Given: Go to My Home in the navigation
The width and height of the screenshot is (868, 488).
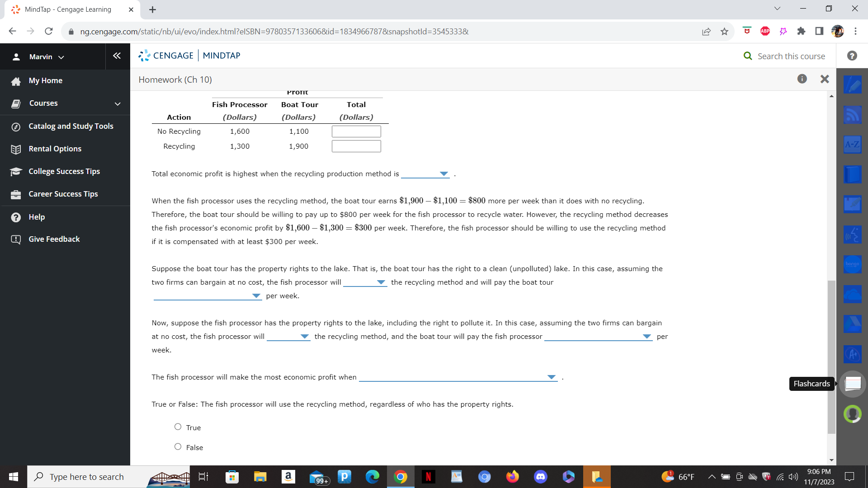Looking at the screenshot, I should (45, 80).
